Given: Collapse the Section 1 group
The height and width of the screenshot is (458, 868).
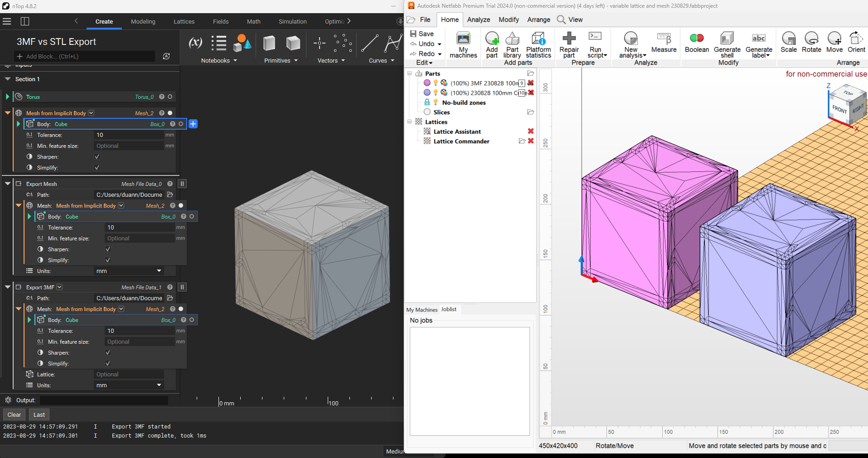Looking at the screenshot, I should click(x=8, y=79).
